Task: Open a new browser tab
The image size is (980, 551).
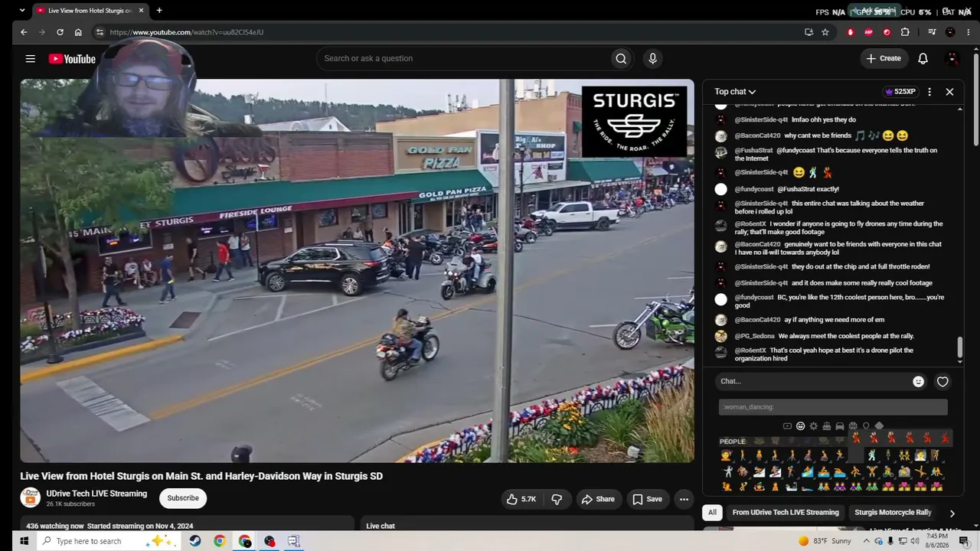Action: coord(159,11)
